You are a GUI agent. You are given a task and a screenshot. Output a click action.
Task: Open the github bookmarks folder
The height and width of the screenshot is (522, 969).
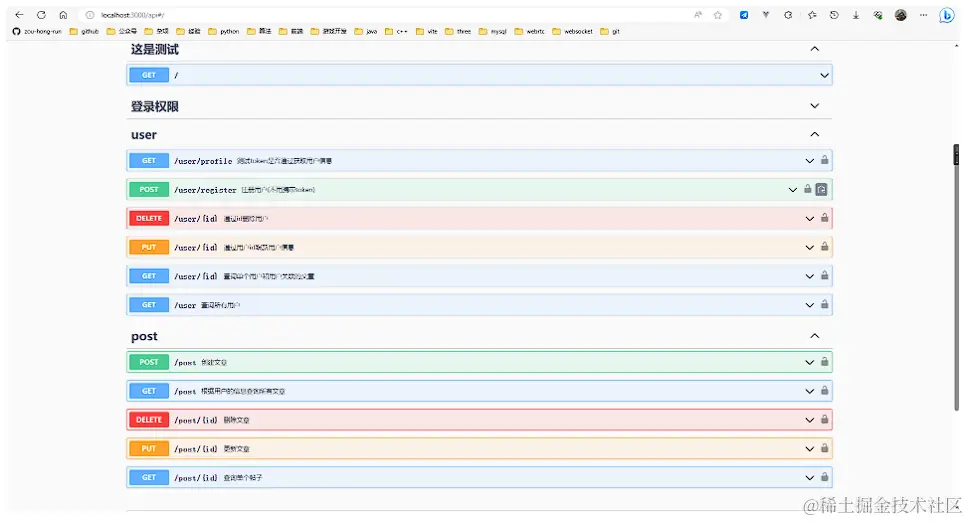coord(84,31)
